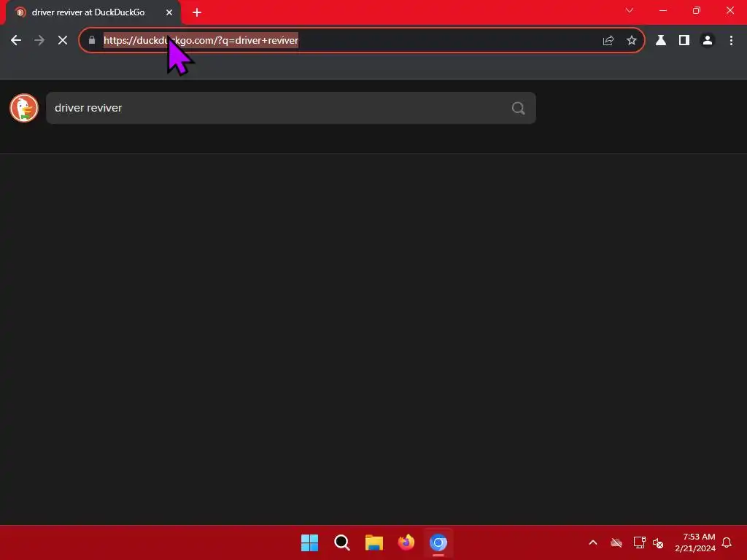Image resolution: width=747 pixels, height=560 pixels.
Task: Open a new browser tab
Action: click(197, 12)
